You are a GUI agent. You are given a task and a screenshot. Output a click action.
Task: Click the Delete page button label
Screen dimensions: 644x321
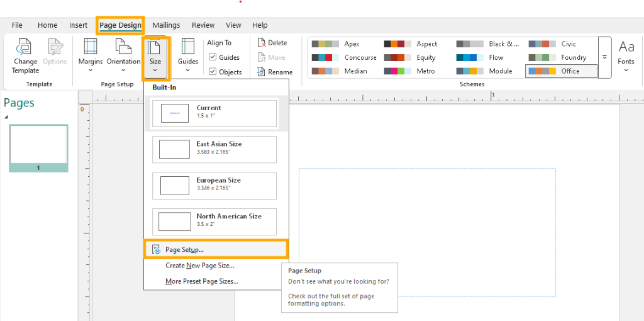pos(277,43)
